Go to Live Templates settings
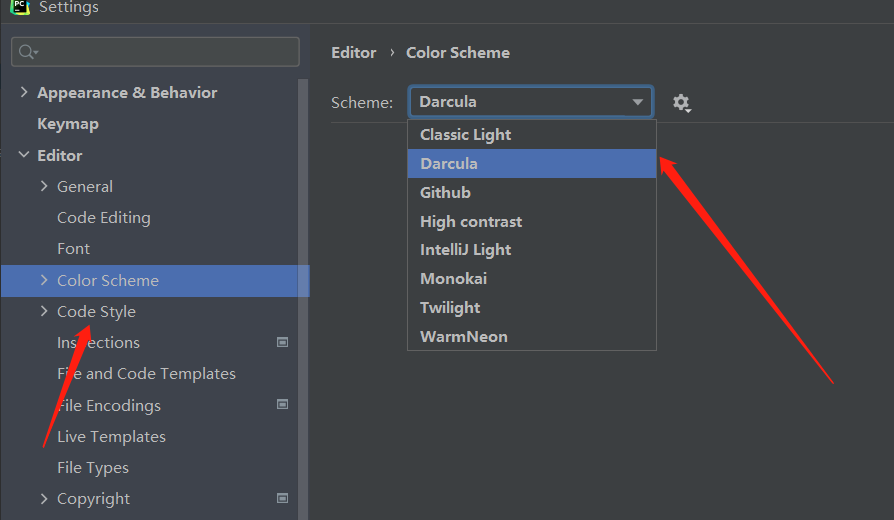Viewport: 894px width, 520px height. pos(111,436)
